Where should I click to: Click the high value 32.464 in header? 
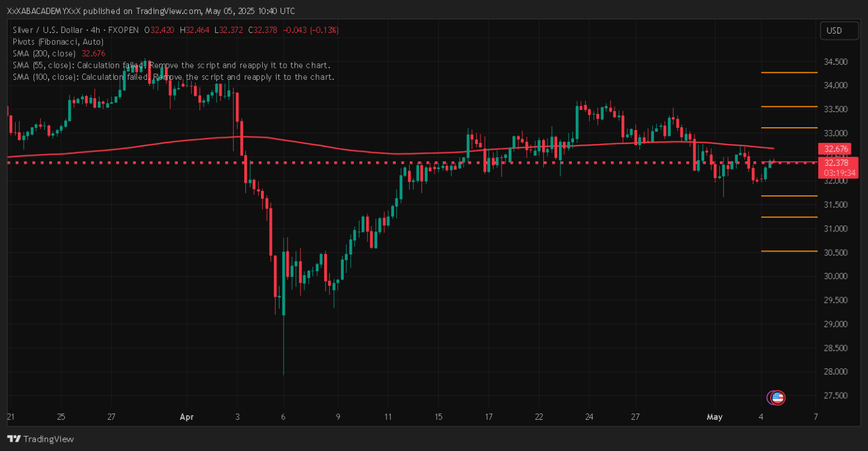click(x=197, y=30)
